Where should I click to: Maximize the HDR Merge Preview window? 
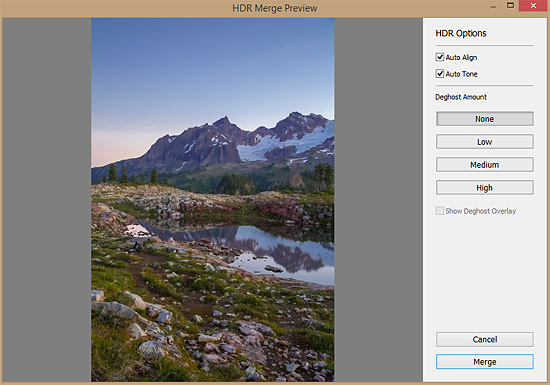tap(510, 5)
